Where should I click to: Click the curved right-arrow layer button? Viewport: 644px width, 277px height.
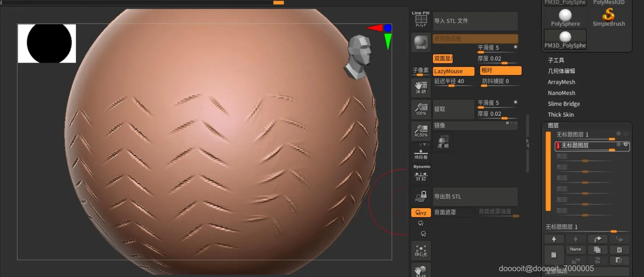tap(598, 239)
